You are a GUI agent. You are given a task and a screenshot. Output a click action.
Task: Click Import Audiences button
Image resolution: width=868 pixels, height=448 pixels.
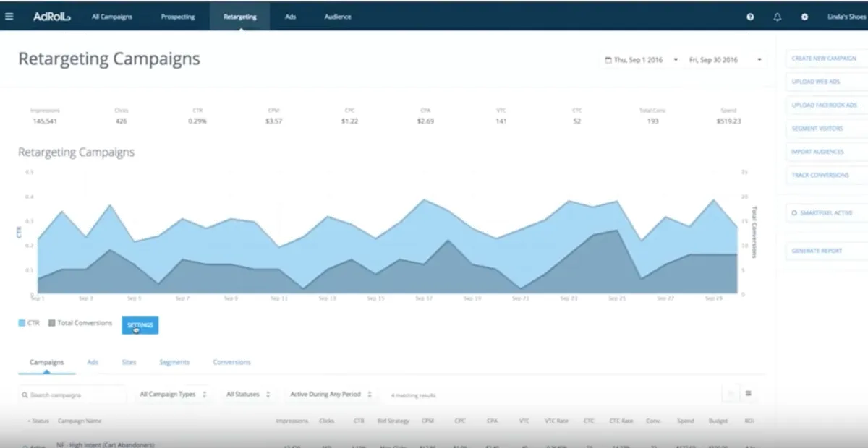[826, 152]
